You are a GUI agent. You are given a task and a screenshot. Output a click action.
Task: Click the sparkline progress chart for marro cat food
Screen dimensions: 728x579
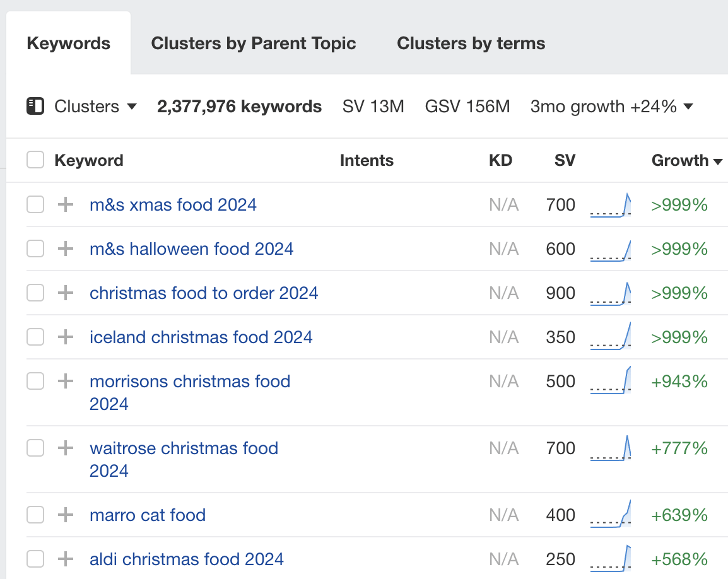pos(610,515)
